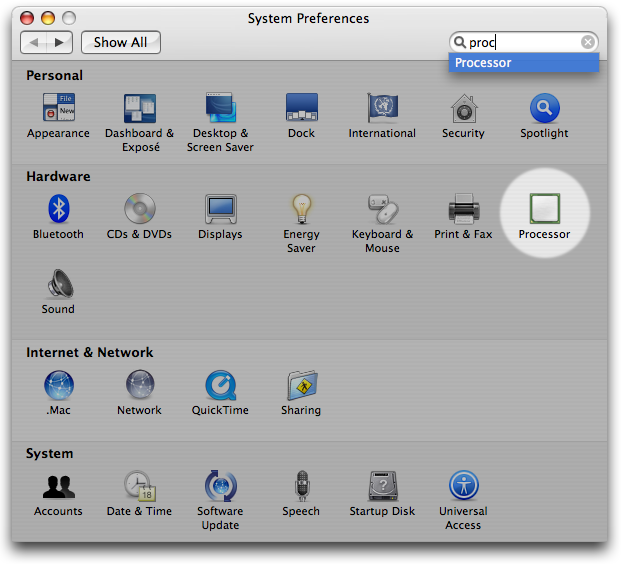
Task: Close the System Preferences window
Action: tap(27, 18)
